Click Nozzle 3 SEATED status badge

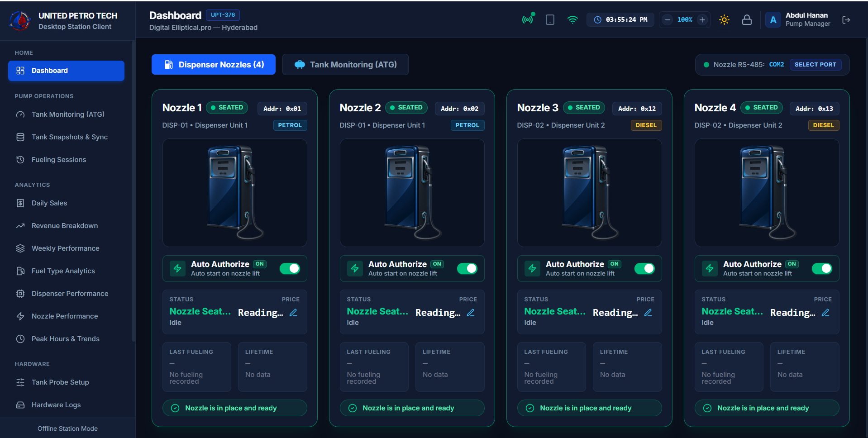584,108
